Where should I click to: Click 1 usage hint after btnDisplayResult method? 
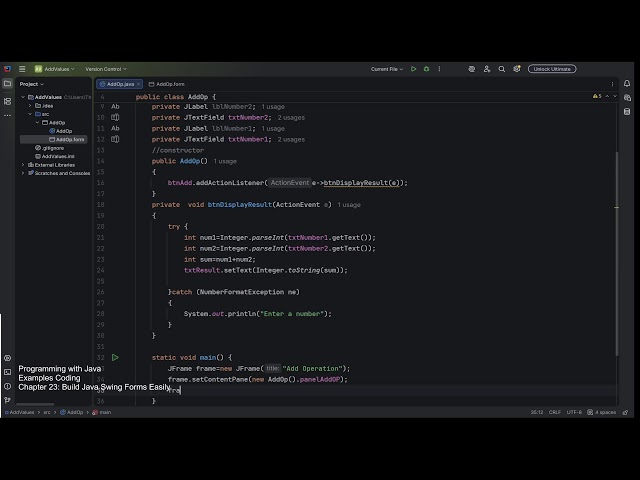coord(349,205)
